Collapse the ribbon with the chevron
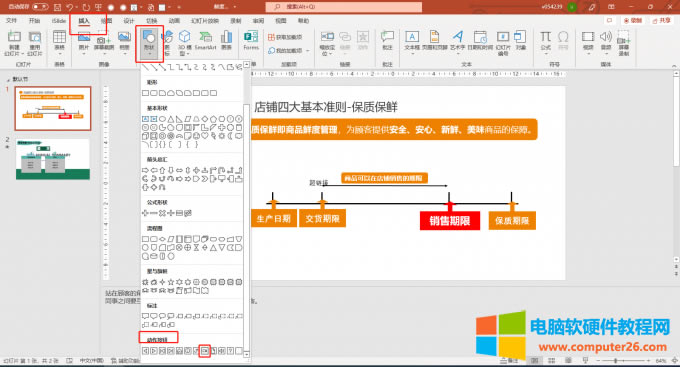680x367 pixels. (x=674, y=66)
